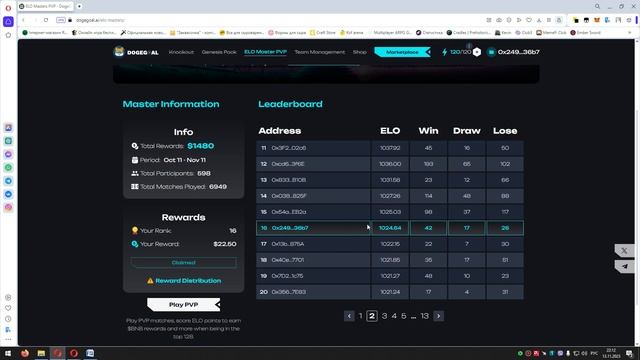Screen dimensions: 640x360
Task: Open the Word taskbar icon
Action: [90, 353]
